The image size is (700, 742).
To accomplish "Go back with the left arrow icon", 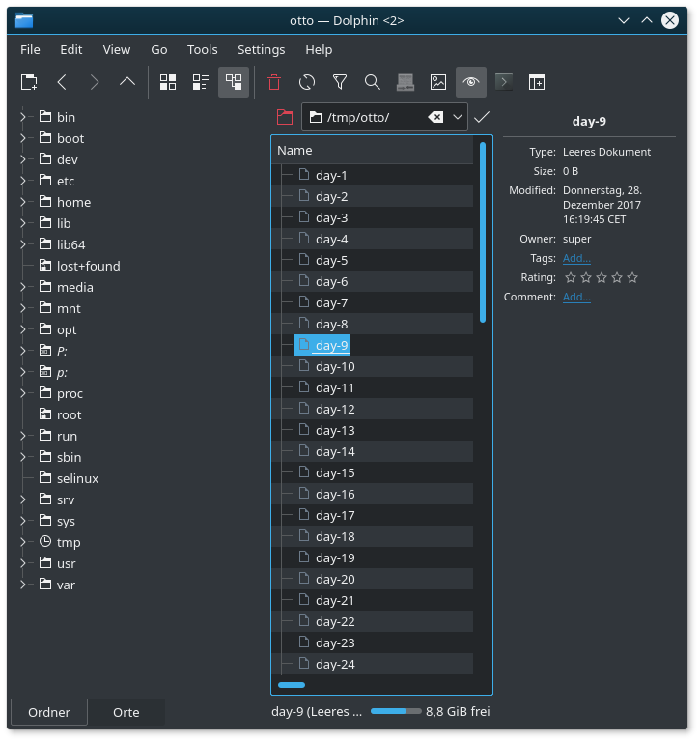I will coord(62,82).
